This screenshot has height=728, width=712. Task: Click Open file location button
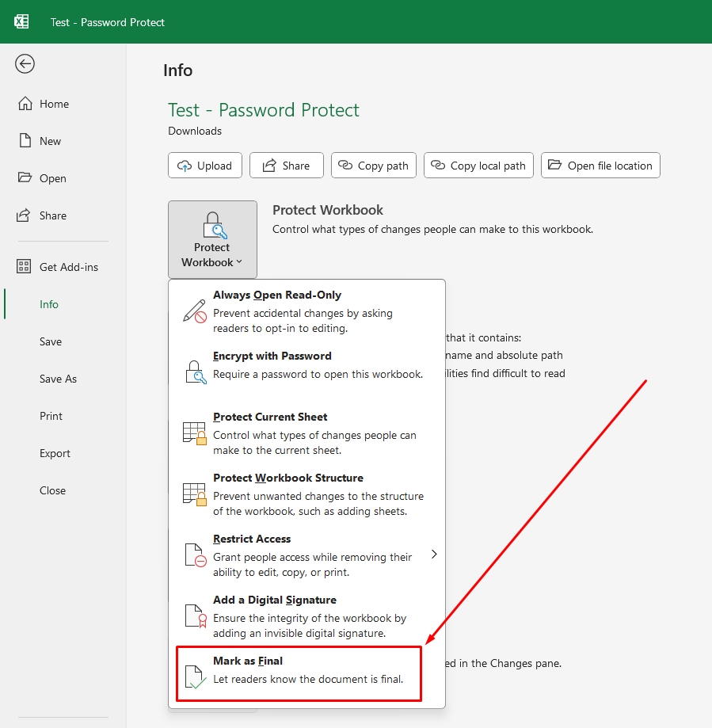click(x=600, y=166)
